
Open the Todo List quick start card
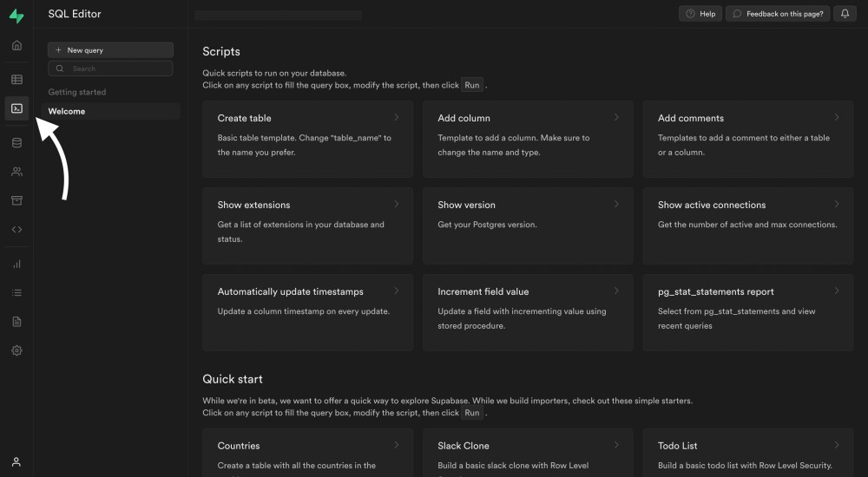coord(748,453)
